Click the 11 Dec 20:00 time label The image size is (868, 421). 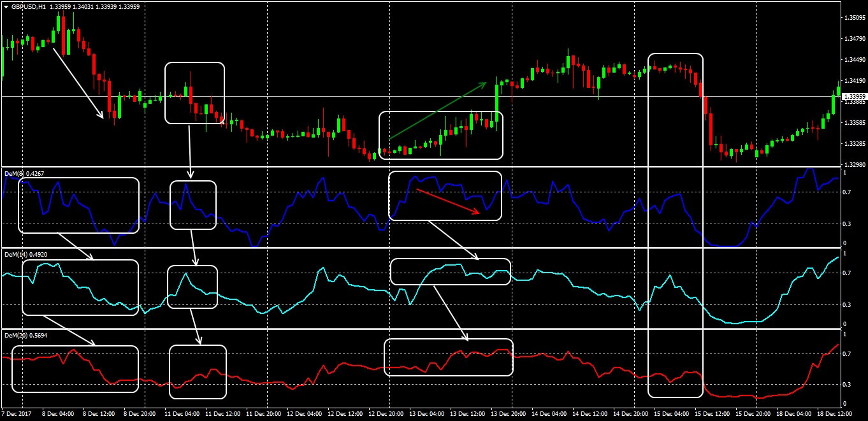pos(264,414)
